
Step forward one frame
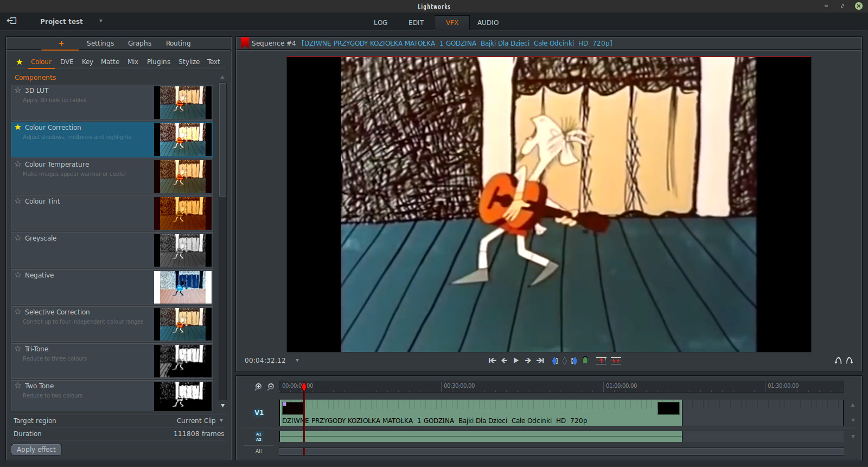[528, 361]
